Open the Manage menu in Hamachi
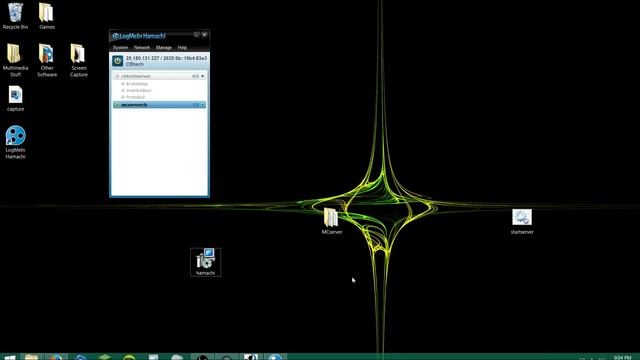 click(x=164, y=48)
